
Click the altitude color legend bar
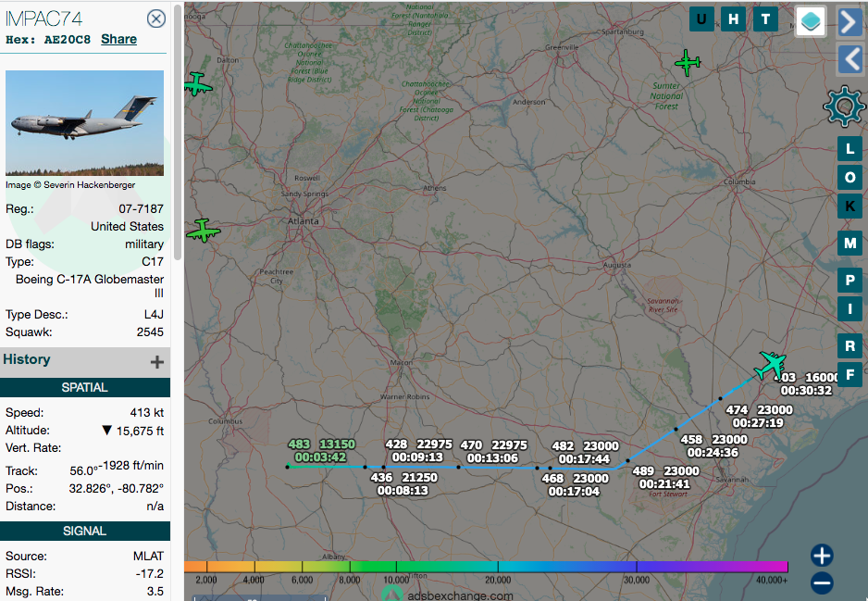(x=486, y=567)
